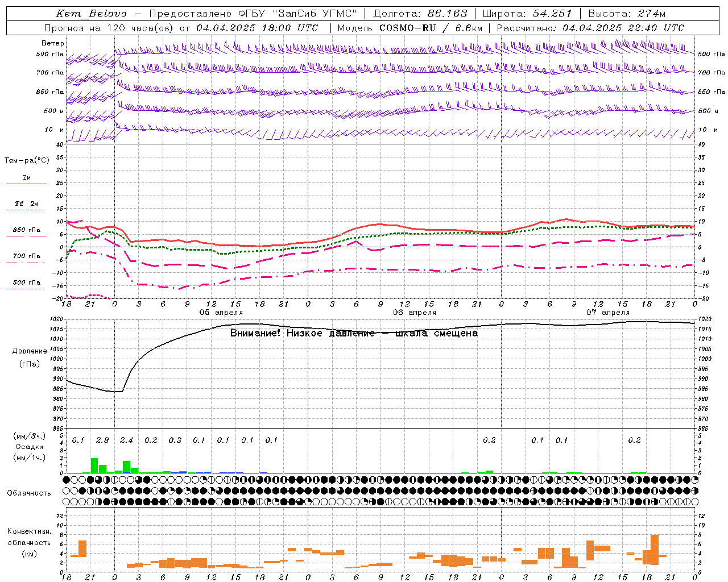Click the (мм/3ч.) unit label
This screenshot has width=728, height=582.
(29, 436)
